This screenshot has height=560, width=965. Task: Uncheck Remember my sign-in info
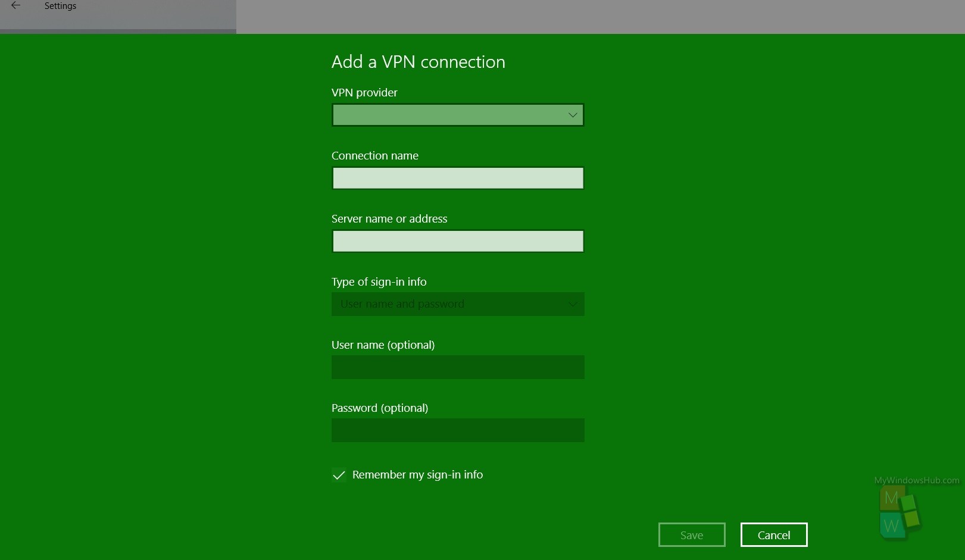(x=339, y=475)
